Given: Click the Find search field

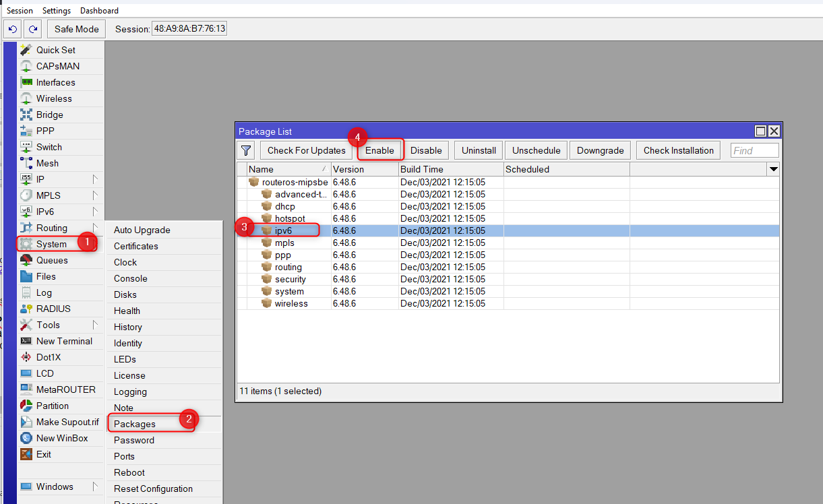Looking at the screenshot, I should (754, 150).
